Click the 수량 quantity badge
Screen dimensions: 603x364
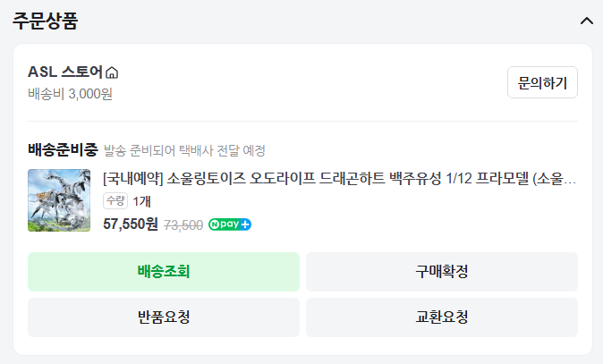coord(115,201)
